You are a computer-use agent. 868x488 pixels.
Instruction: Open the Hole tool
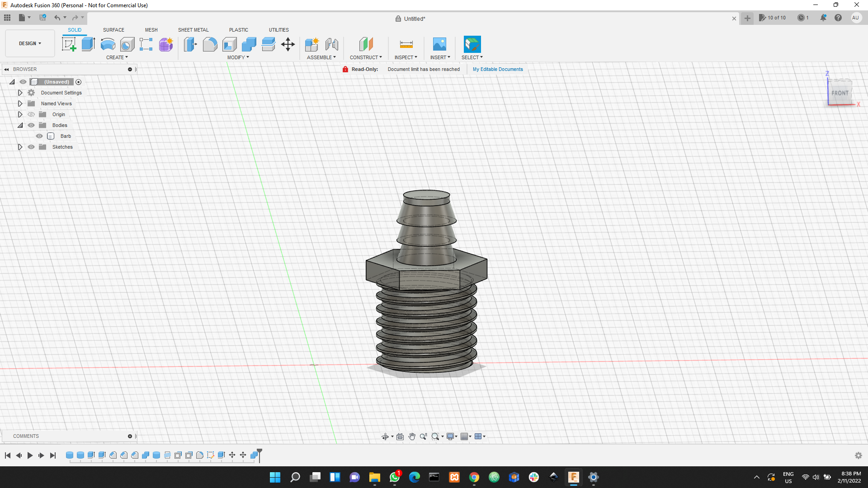pyautogui.click(x=128, y=44)
